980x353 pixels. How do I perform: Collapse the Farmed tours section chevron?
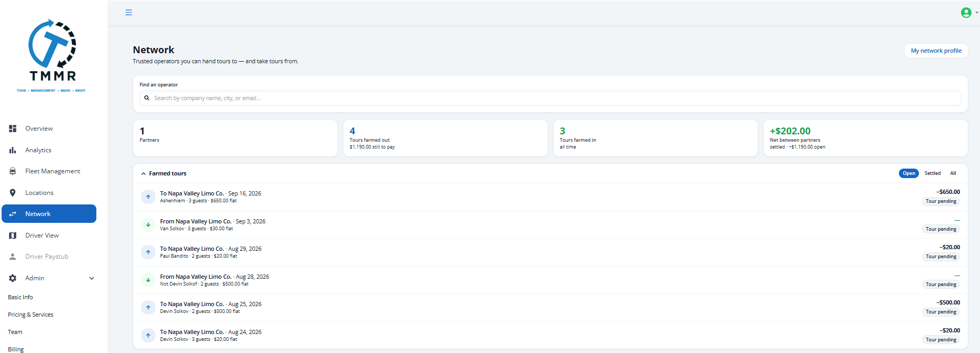pos(143,173)
